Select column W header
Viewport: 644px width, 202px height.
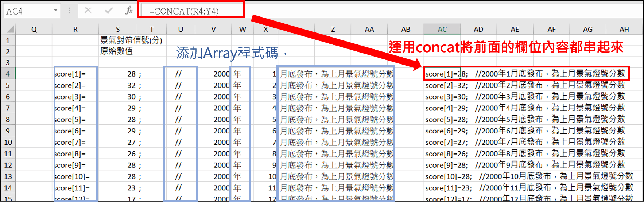pos(243,29)
